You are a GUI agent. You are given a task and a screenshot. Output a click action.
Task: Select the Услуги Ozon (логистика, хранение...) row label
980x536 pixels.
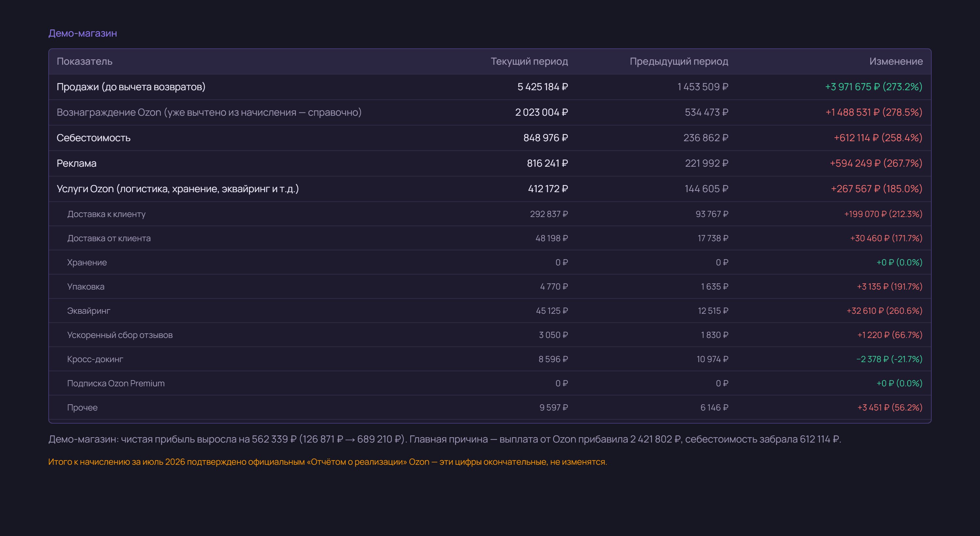tap(178, 189)
